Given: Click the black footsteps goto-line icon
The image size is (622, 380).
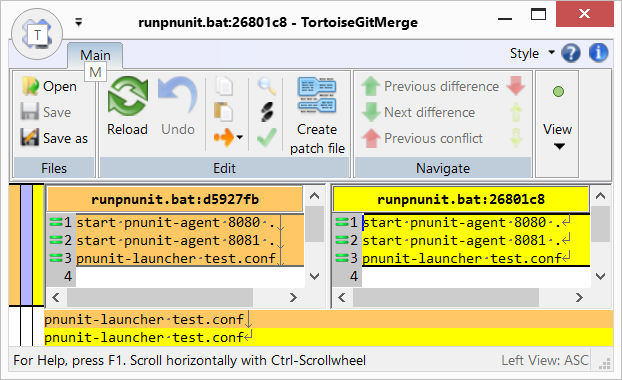Looking at the screenshot, I should [267, 112].
